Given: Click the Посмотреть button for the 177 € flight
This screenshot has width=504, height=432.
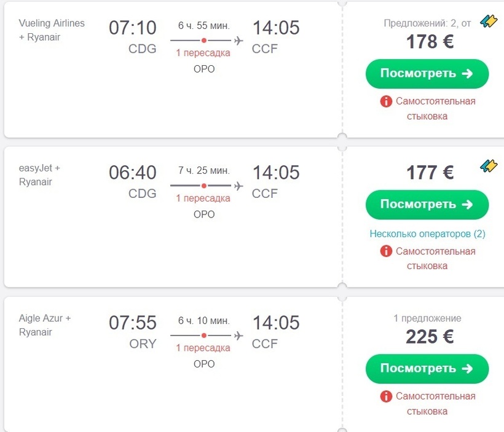Looking at the screenshot, I should point(427,205).
